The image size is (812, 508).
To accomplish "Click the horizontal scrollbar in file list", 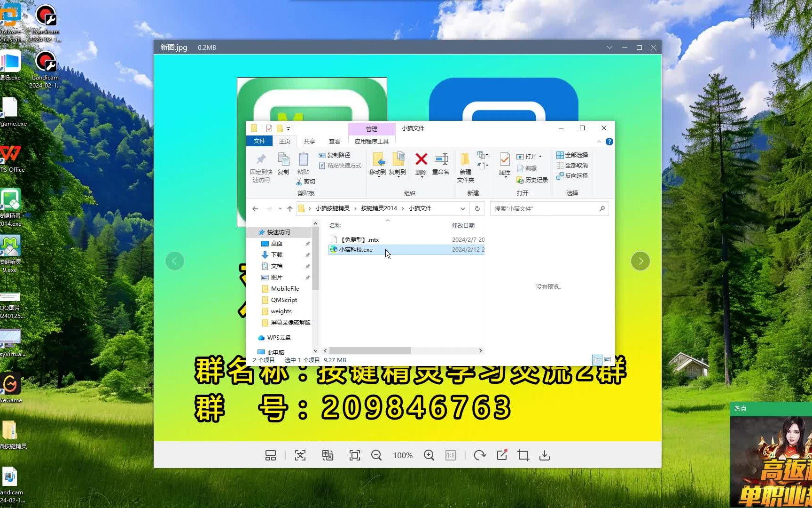I will 370,351.
